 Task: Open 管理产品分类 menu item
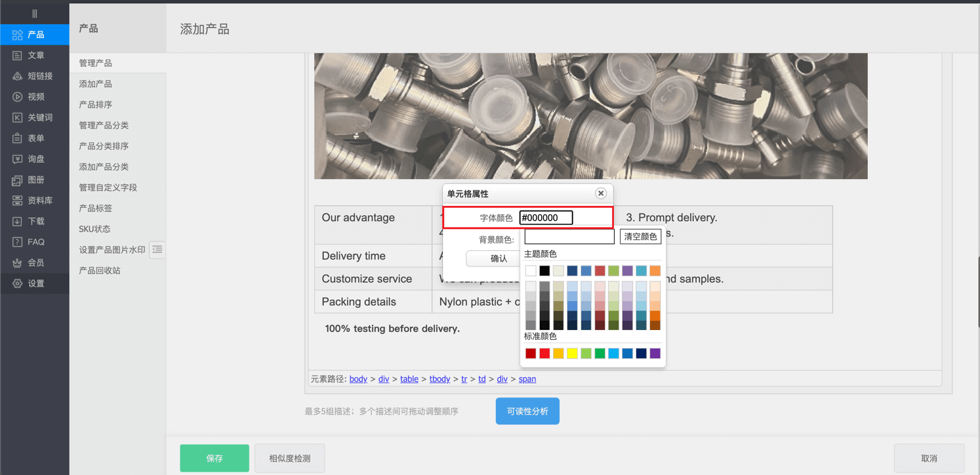(x=104, y=125)
